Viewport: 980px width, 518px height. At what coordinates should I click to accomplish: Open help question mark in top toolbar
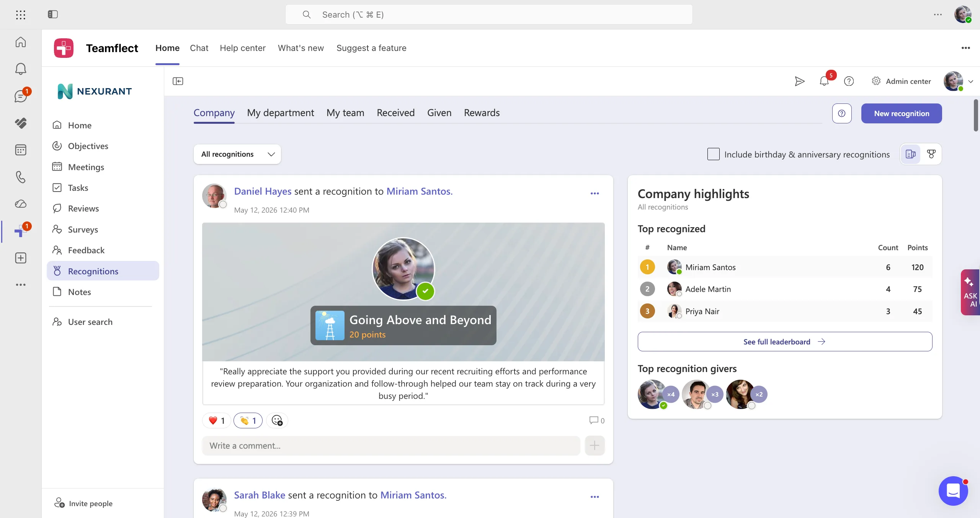(x=849, y=81)
